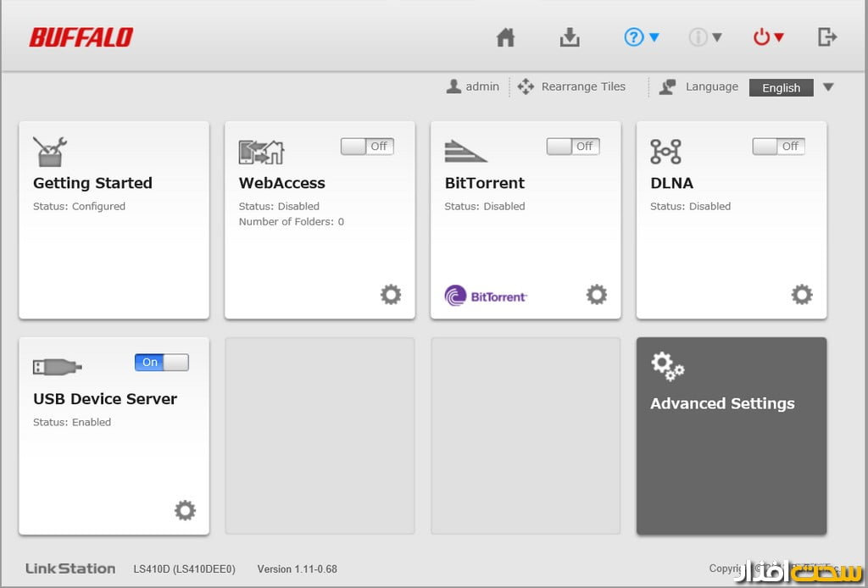This screenshot has width=868, height=588.
Task: Click the Getting Started toolbox icon
Action: [x=49, y=152]
